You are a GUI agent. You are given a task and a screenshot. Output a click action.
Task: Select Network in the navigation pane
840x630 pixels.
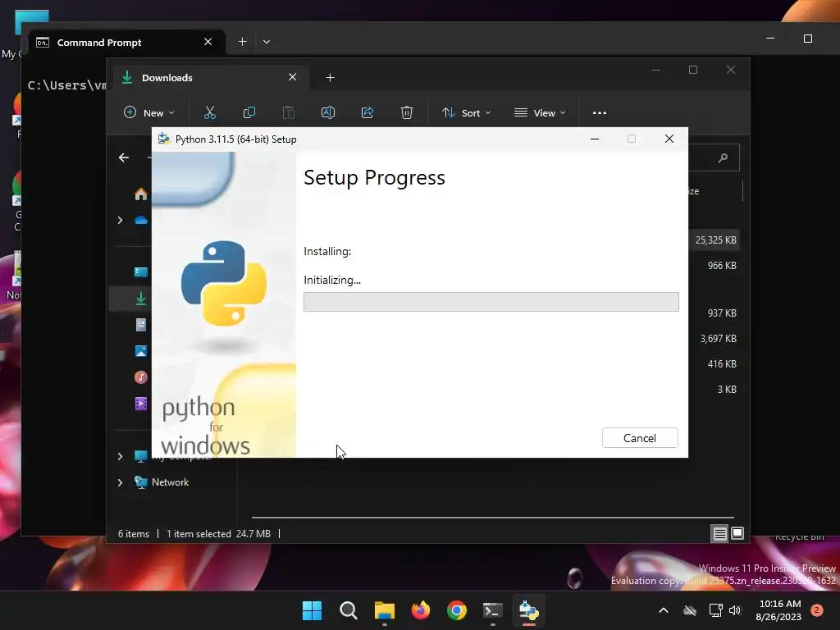tap(170, 482)
